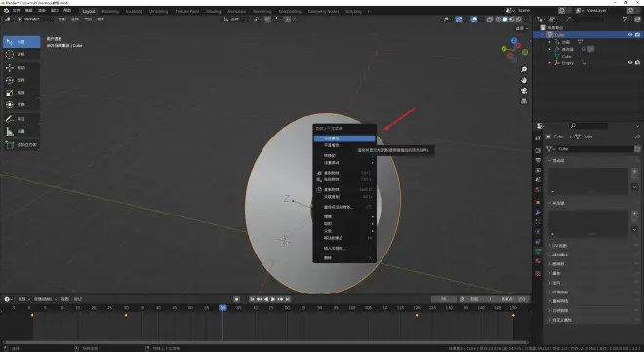Expand the Empty object in the outliner
The image size is (644, 352).
click(550, 63)
